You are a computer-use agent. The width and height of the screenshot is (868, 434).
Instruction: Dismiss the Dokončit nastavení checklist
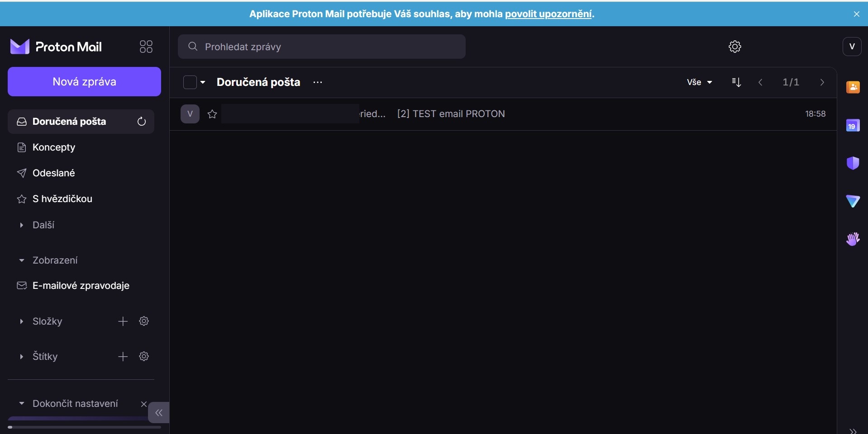click(x=143, y=404)
